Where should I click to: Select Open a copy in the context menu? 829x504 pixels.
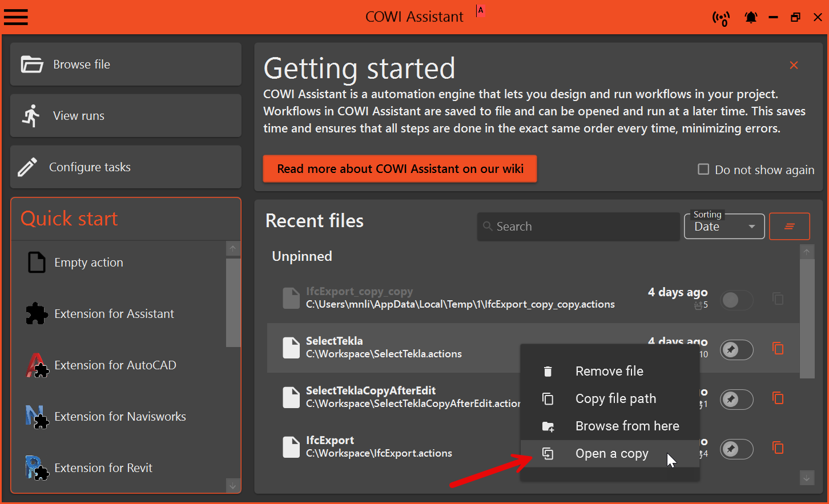[611, 453]
